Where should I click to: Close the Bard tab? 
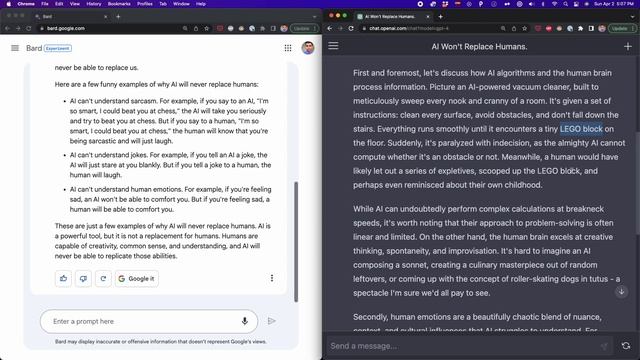pos(105,17)
